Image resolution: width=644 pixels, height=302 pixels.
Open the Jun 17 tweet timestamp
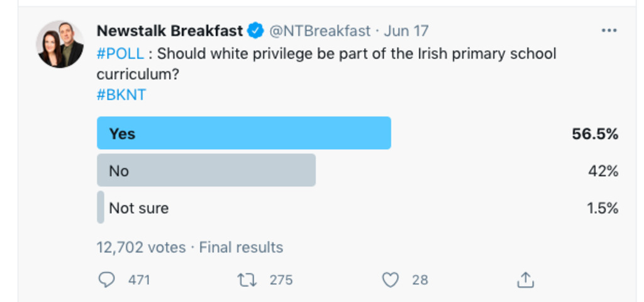[x=406, y=31]
